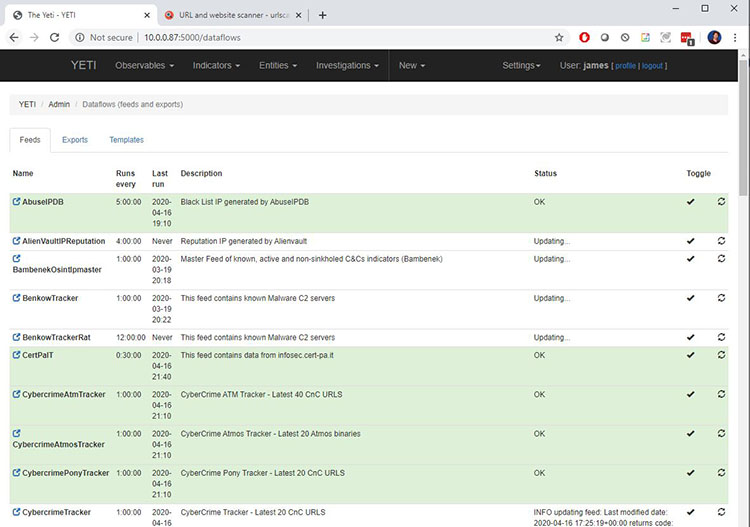Image resolution: width=750 pixels, height=527 pixels.
Task: Switch to the Feeds tab
Action: 30,140
